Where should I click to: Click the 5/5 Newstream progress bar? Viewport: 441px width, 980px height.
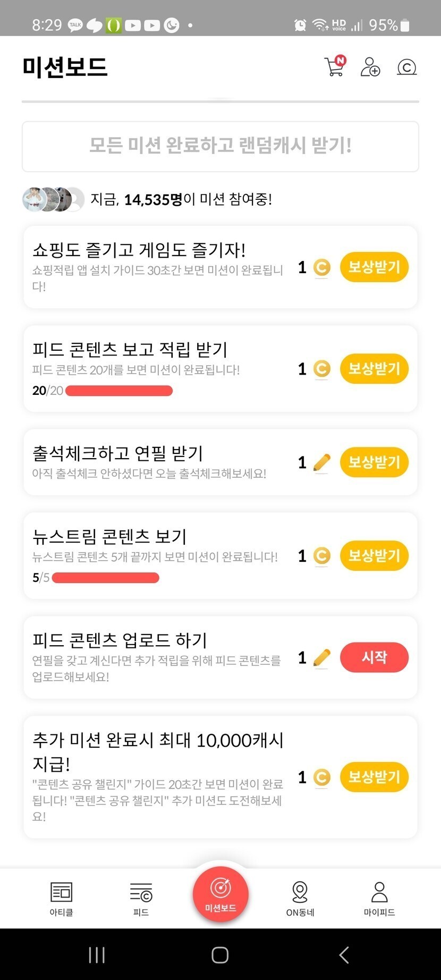point(105,578)
